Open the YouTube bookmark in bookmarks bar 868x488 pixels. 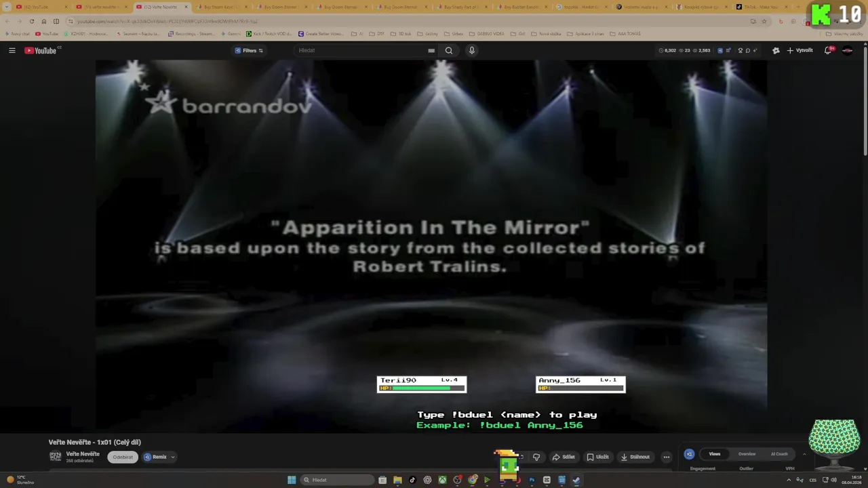coord(47,34)
